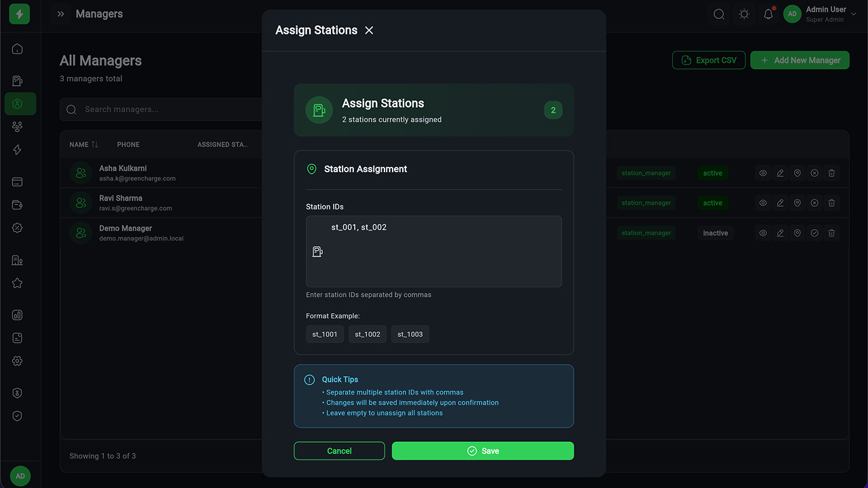The height and width of the screenshot is (488, 868).
Task: Open the notifications bell
Action: click(768, 14)
